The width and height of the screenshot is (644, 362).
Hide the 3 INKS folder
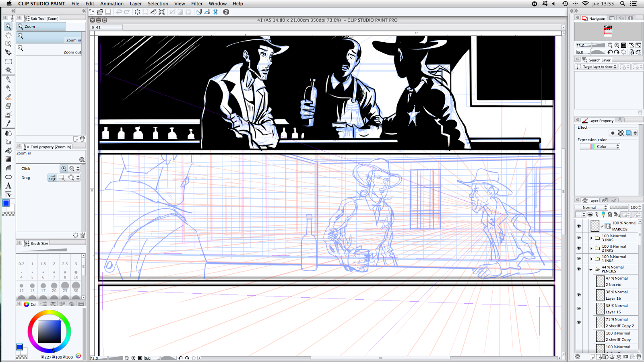tap(579, 238)
